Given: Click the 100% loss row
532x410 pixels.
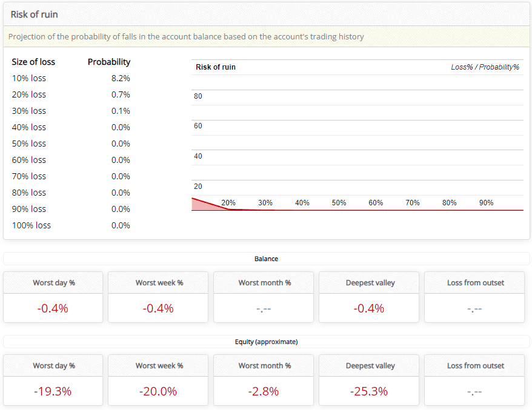Looking at the screenshot, I should tap(32, 225).
